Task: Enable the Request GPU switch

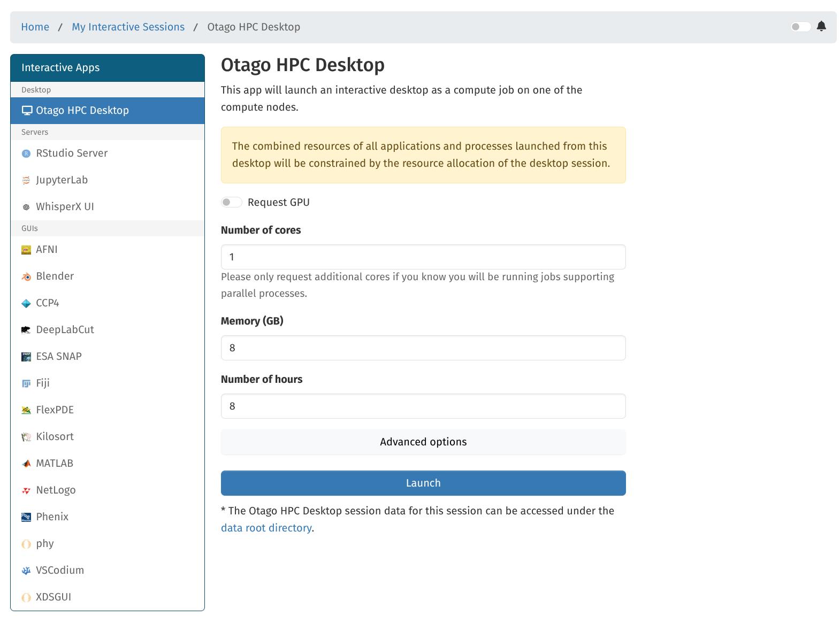Action: tap(232, 202)
